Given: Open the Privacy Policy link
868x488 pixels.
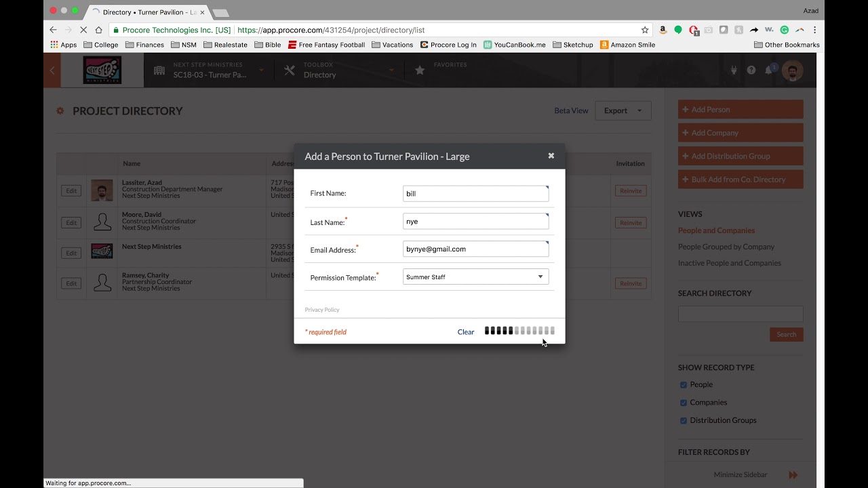Looking at the screenshot, I should point(322,310).
